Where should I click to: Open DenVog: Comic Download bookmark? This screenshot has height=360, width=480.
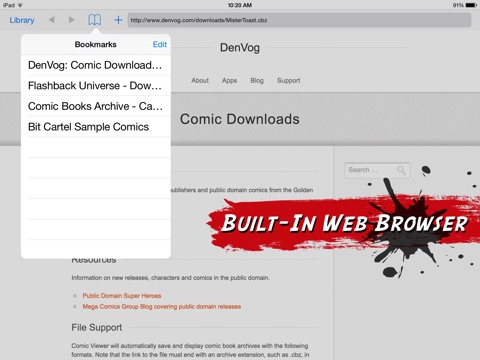(96, 65)
